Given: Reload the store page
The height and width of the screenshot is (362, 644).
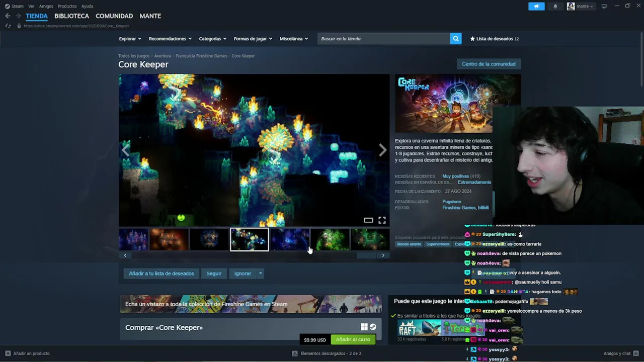Looking at the screenshot, I should click(x=8, y=26).
